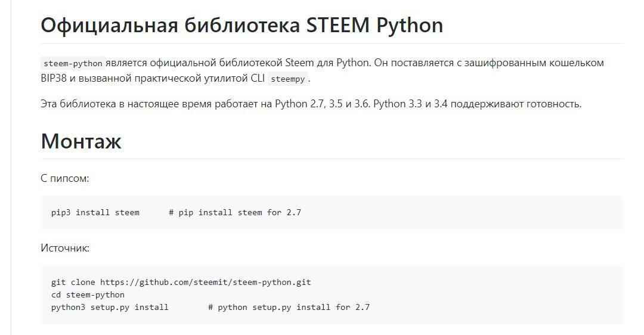Click the inline code "steempy"
644x335 pixels.
click(x=287, y=79)
